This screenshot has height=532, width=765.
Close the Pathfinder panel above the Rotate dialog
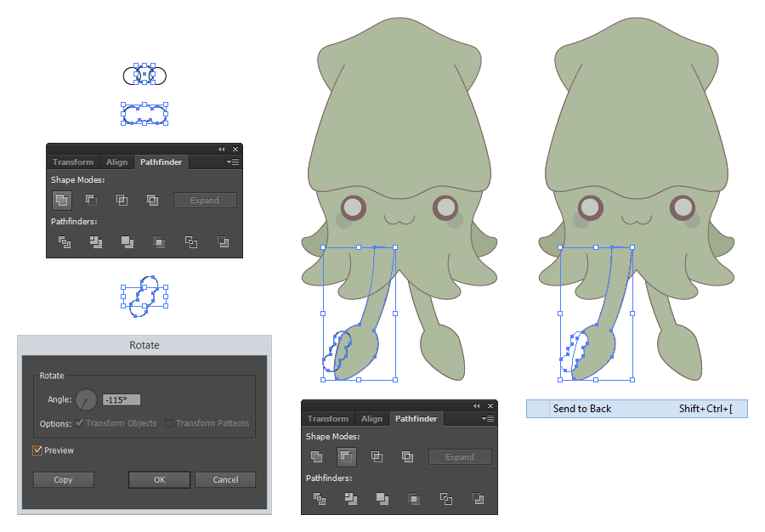[x=235, y=150]
